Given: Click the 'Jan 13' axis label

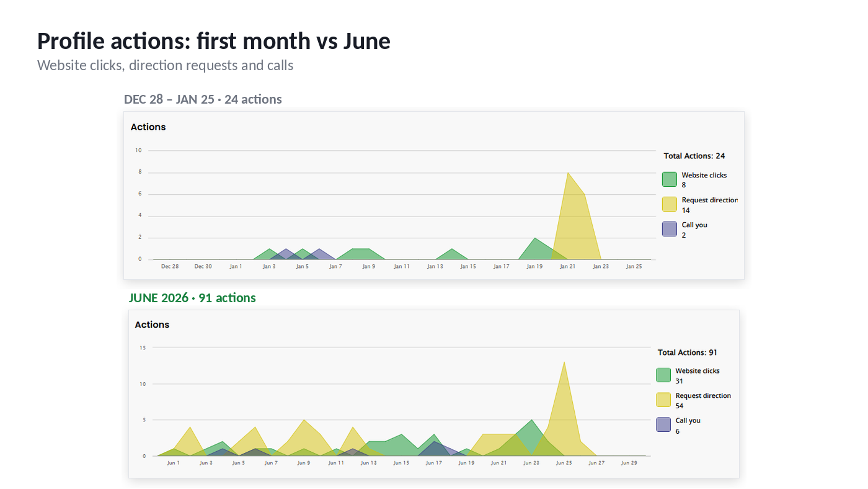Looking at the screenshot, I should pyautogui.click(x=435, y=266).
